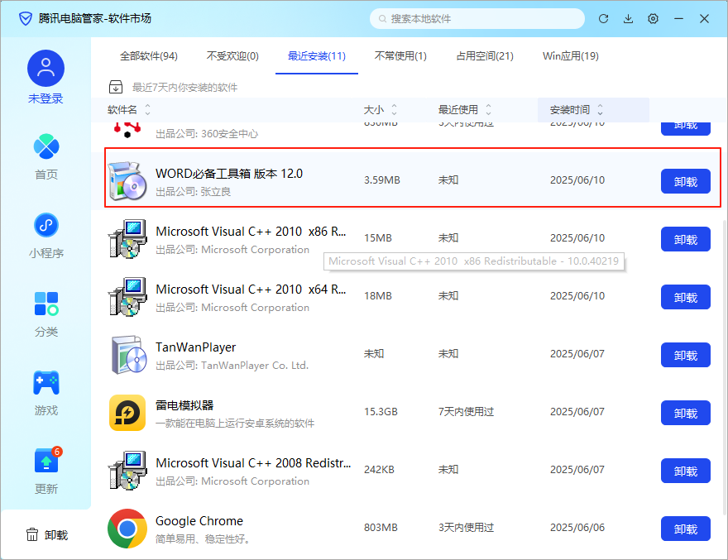Click 7天内使用过 in 雷电模拟器 row

(x=466, y=412)
